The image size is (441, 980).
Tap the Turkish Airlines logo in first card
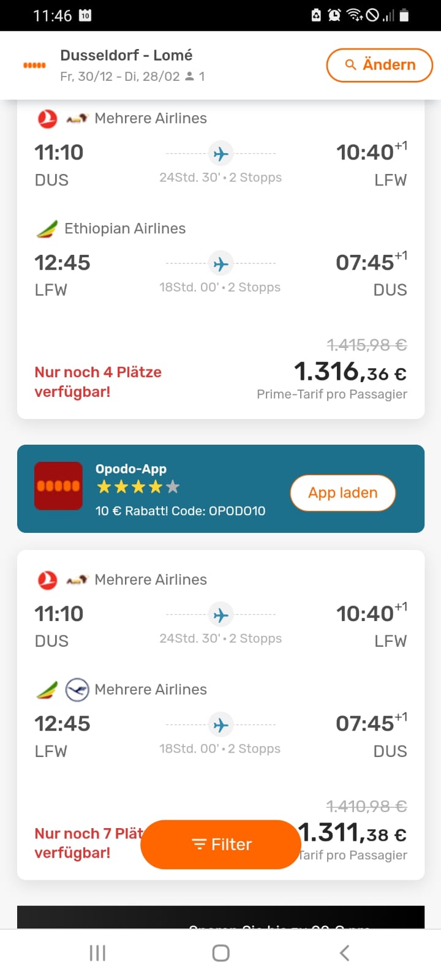[47, 118]
